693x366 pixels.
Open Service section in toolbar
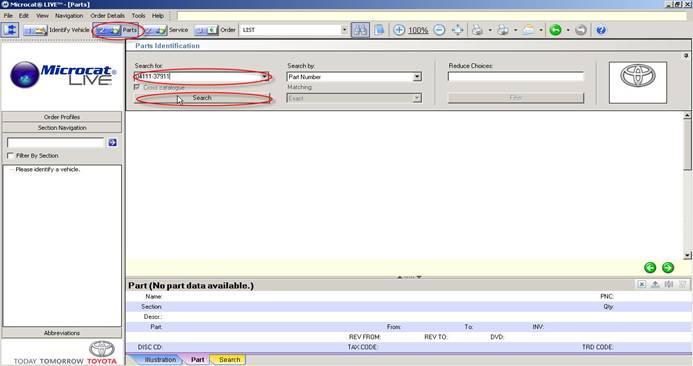(x=166, y=30)
